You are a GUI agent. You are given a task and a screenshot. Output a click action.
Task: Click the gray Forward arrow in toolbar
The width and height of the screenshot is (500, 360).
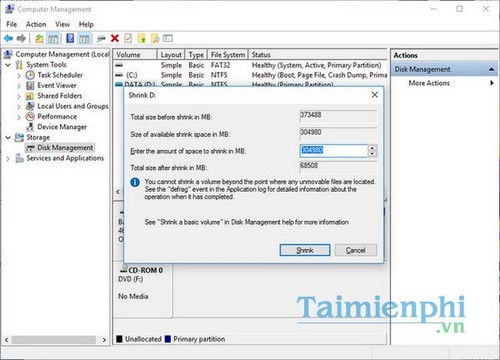tap(21, 39)
